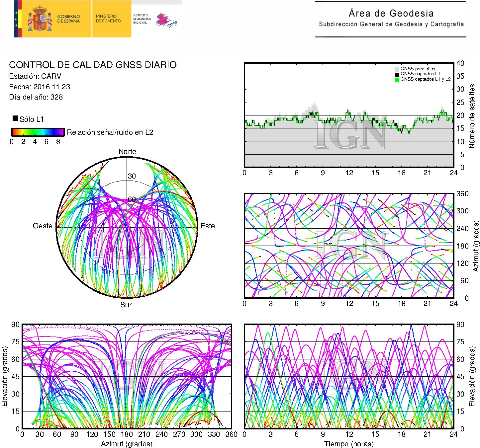Click the 'Oeste' label on skyplot
Screen dimensions: 480x448
coord(43,226)
